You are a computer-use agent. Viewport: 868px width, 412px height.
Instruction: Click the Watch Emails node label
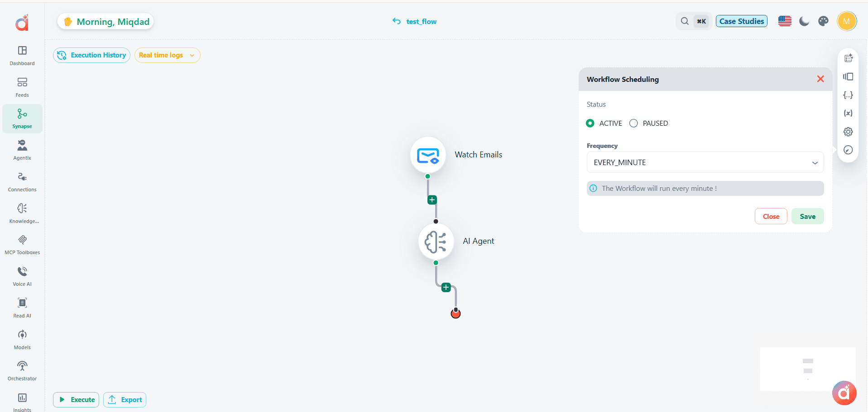478,155
